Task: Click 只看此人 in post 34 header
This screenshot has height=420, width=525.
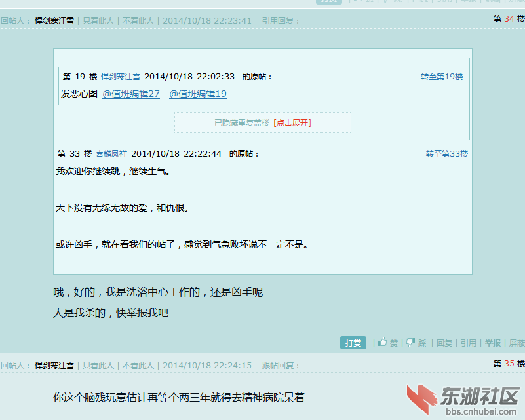Action: click(98, 21)
